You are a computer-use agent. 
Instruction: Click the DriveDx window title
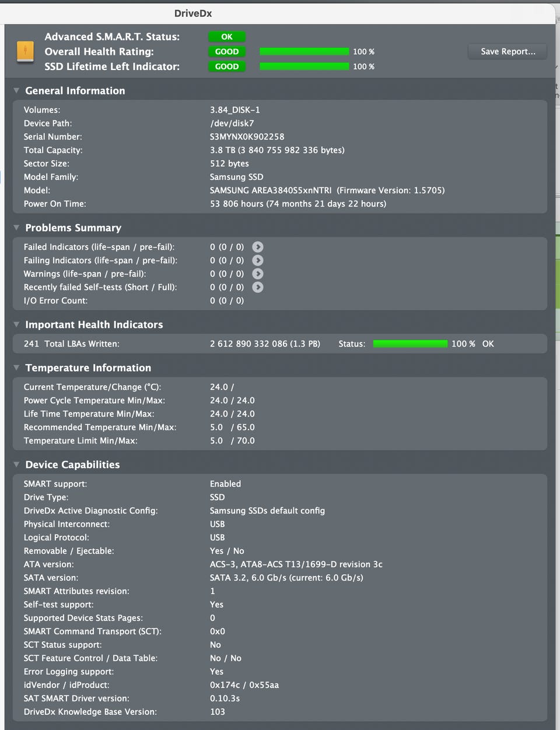pos(193,13)
